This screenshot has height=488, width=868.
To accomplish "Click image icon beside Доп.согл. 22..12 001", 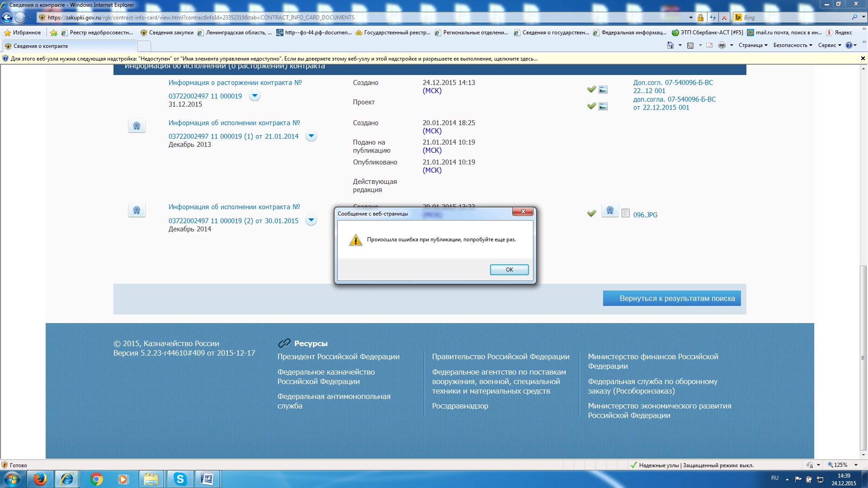I will coord(603,89).
